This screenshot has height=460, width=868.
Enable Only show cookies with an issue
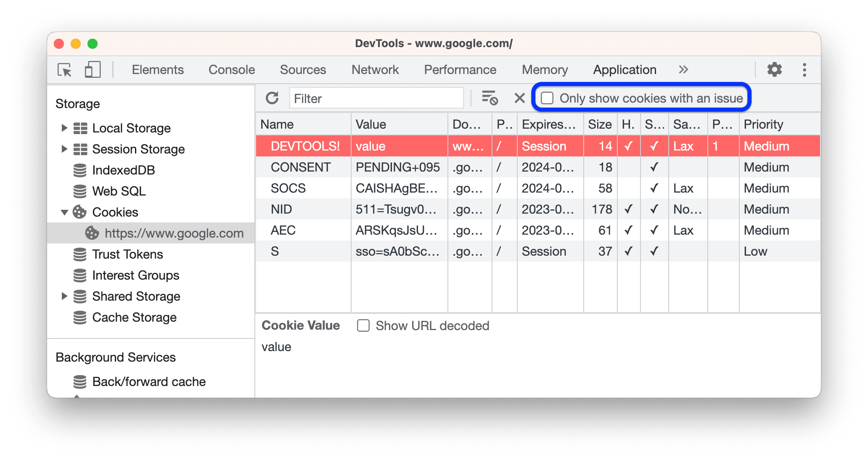pyautogui.click(x=547, y=98)
